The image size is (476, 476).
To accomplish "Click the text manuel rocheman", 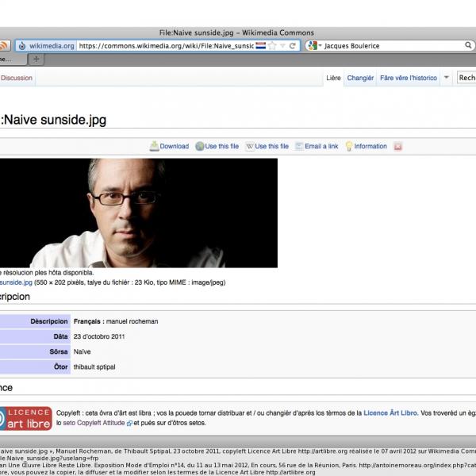I will 132,321.
